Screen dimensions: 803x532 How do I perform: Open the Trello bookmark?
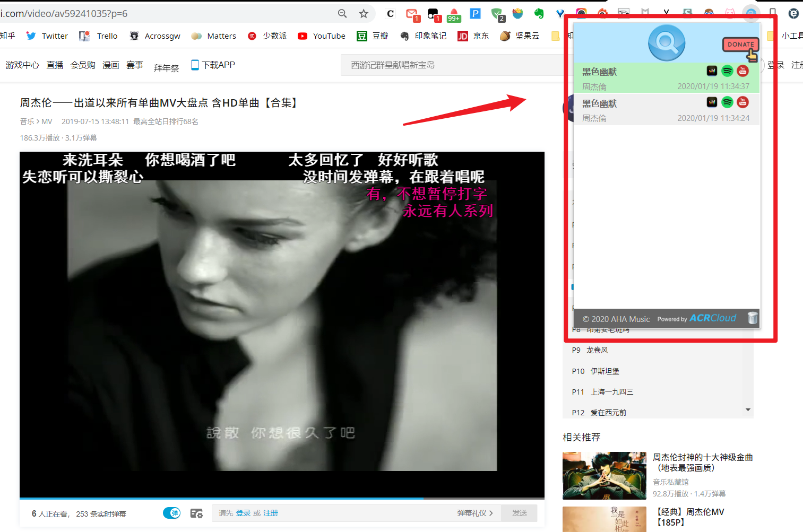point(98,36)
